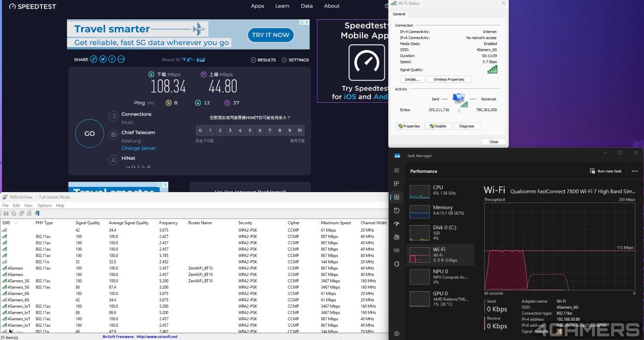Click Details button in Wi-Fi Status
This screenshot has height=340, width=644.
coord(412,79)
